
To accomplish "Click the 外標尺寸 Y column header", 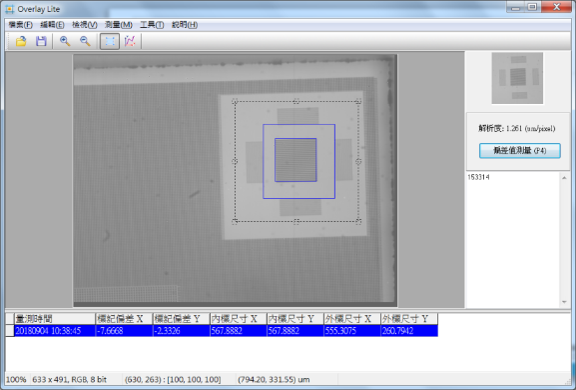I will click(x=409, y=319).
